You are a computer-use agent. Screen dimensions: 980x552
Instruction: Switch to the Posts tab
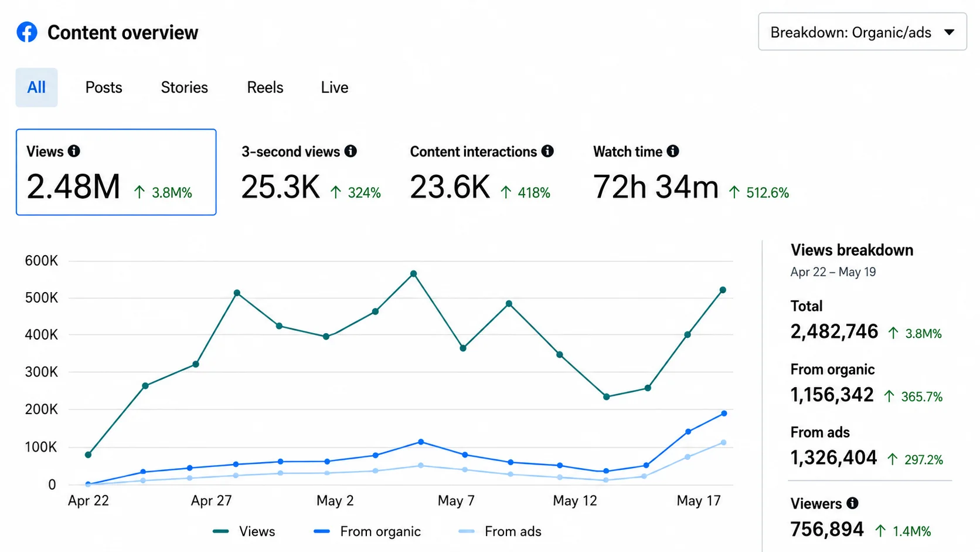pyautogui.click(x=104, y=87)
